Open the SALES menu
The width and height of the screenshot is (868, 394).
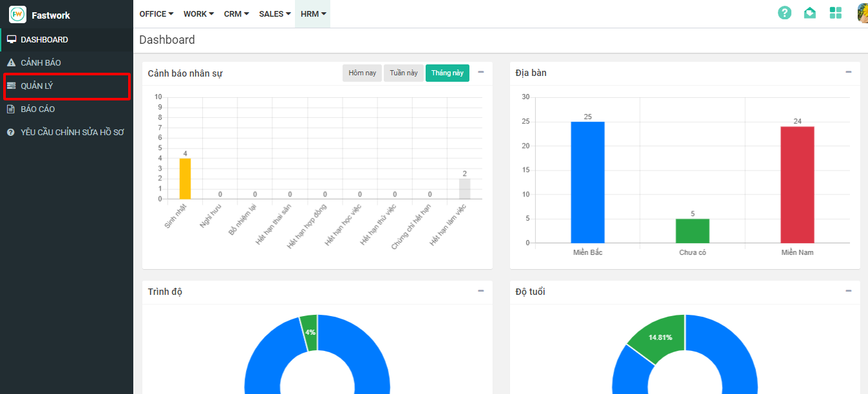pyautogui.click(x=274, y=14)
